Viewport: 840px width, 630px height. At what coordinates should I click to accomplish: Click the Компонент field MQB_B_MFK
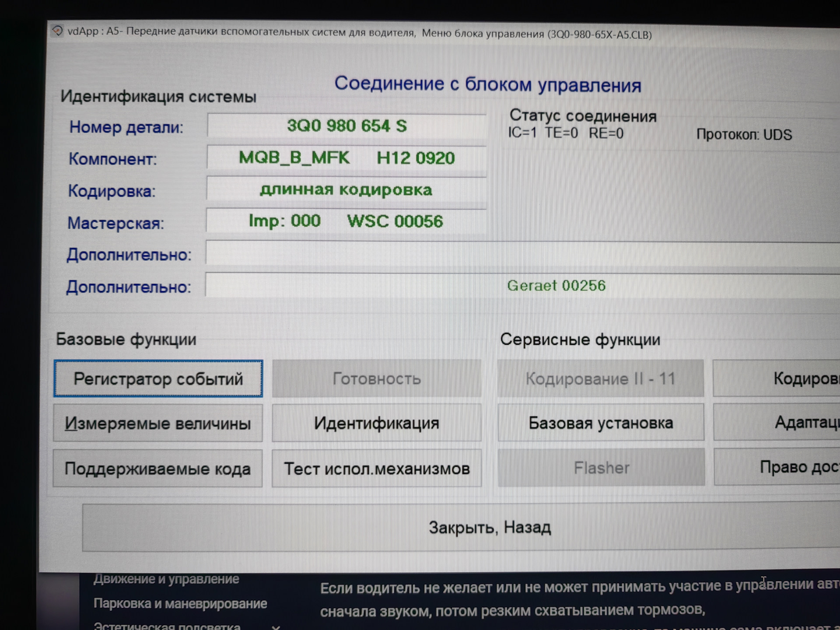[x=346, y=157]
